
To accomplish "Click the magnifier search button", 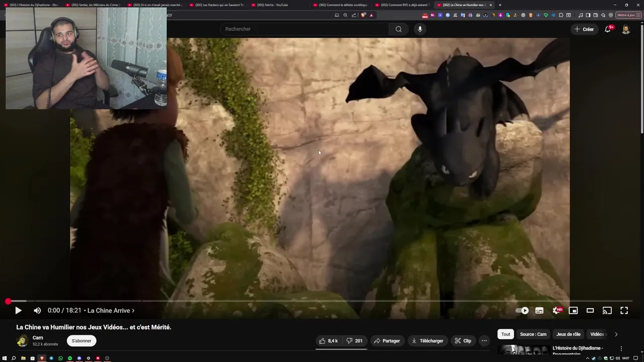I will tap(398, 29).
